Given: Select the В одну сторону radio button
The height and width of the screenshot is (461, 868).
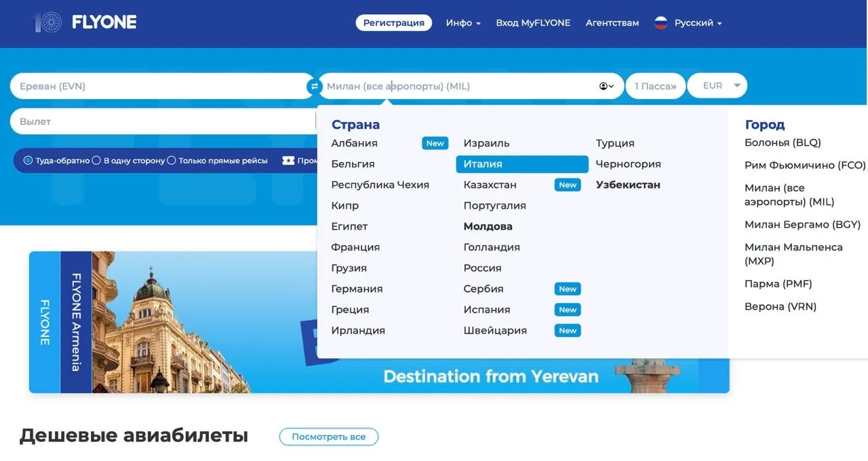Looking at the screenshot, I should click(x=96, y=161).
